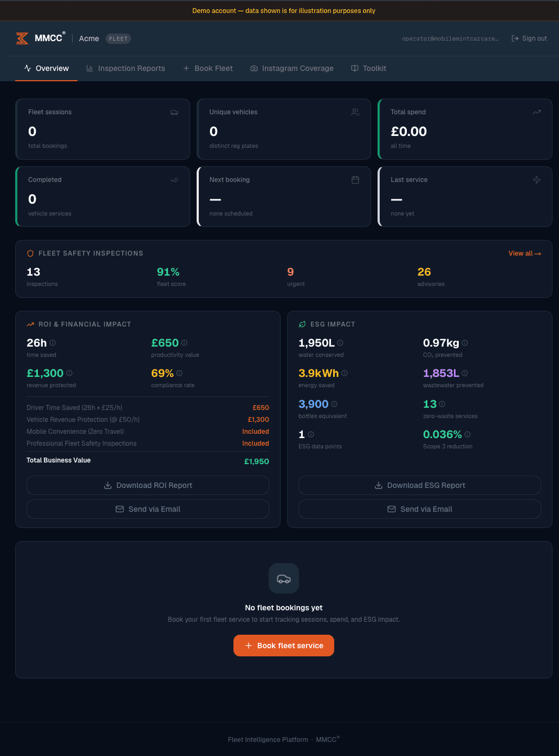
Task: Click the FLEET badge next to Acme
Action: (118, 38)
